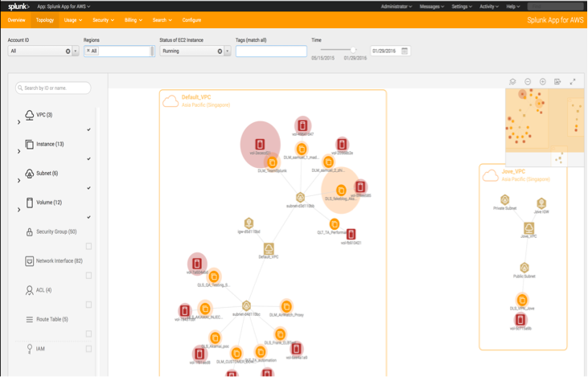Open the Topology tab
This screenshot has height=377, width=588.
click(45, 20)
